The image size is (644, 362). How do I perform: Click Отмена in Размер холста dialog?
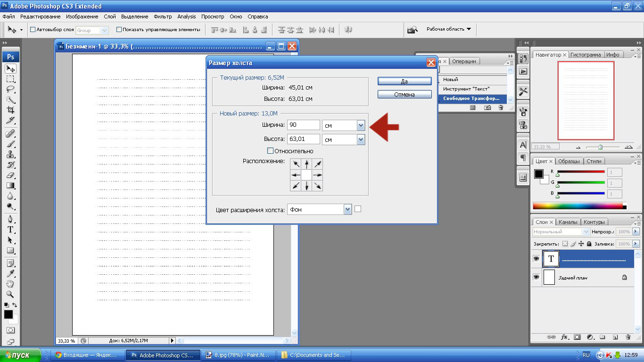point(405,94)
